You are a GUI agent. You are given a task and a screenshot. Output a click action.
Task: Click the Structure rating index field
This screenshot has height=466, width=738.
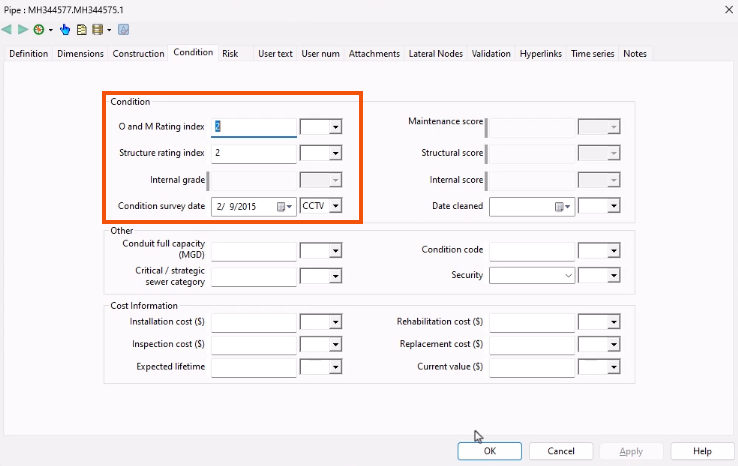pyautogui.click(x=254, y=153)
